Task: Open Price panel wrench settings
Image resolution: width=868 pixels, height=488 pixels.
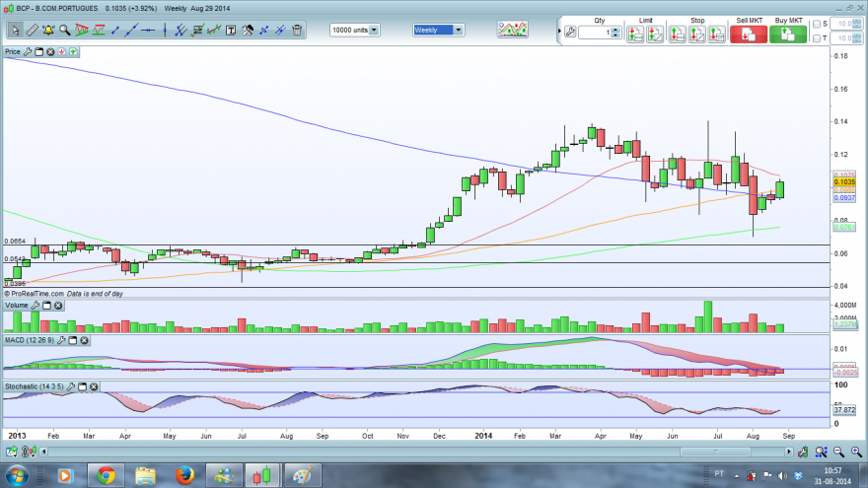Action: click(28, 51)
